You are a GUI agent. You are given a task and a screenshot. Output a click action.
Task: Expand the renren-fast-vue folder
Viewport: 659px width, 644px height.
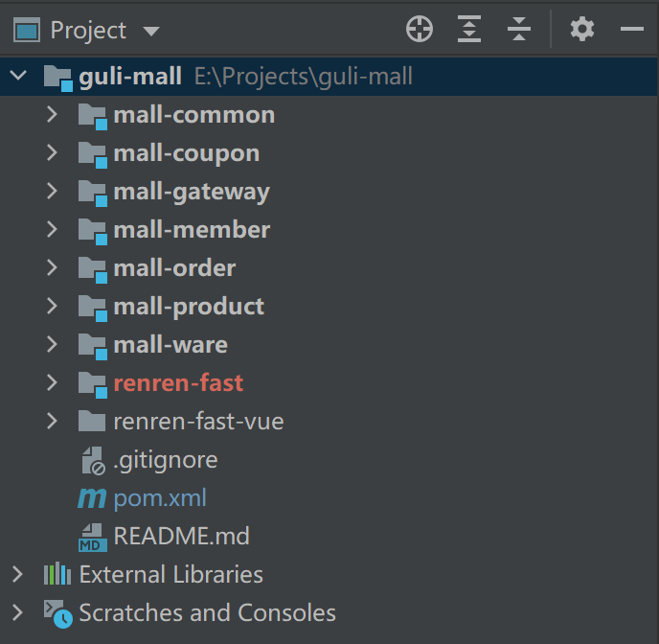(52, 421)
